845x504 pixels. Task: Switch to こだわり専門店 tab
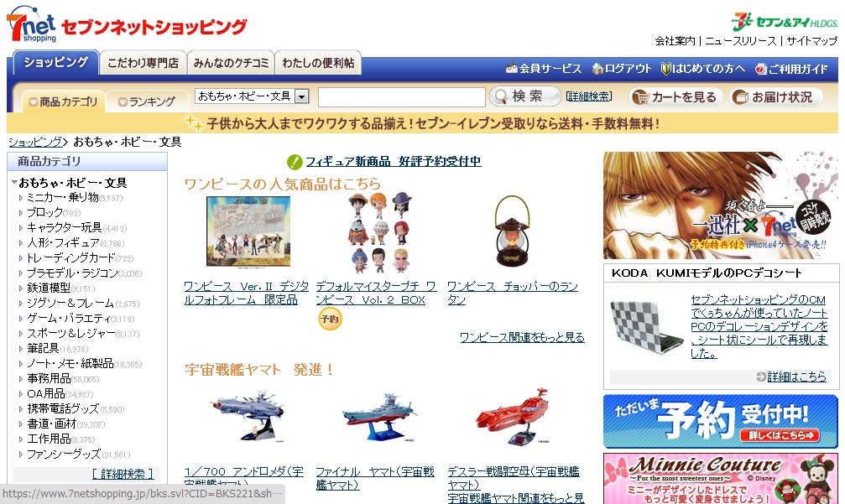(x=143, y=63)
